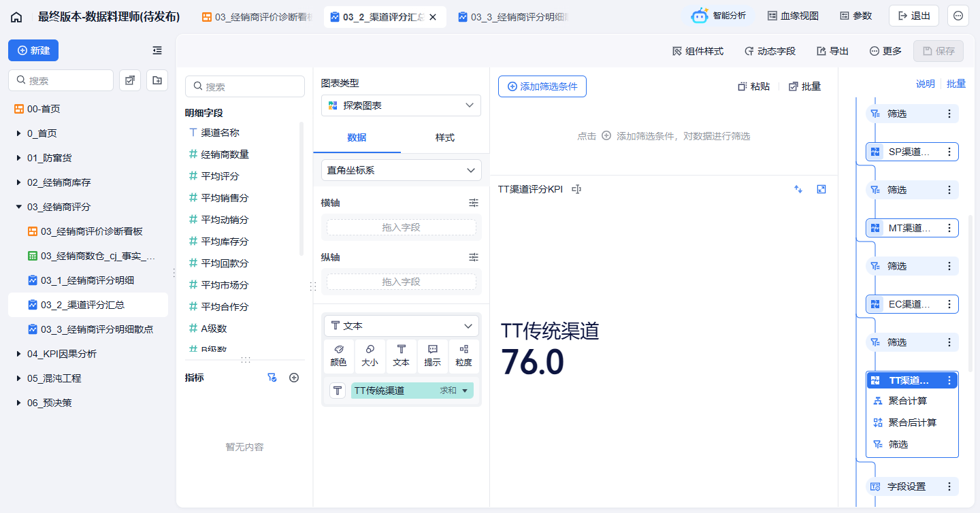The image size is (980, 513).
Task: Open the top-right more options ellipsis
Action: 958,16
